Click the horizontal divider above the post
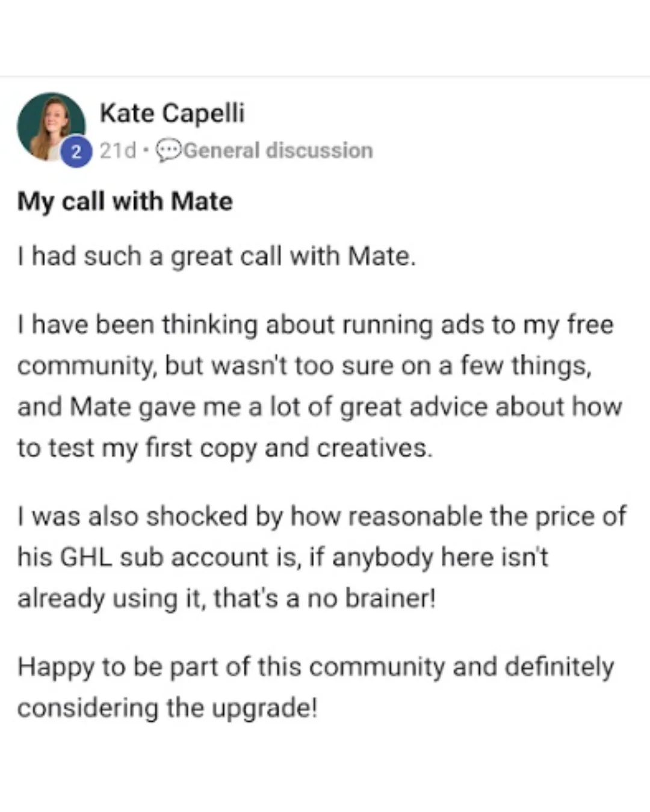 (325, 76)
